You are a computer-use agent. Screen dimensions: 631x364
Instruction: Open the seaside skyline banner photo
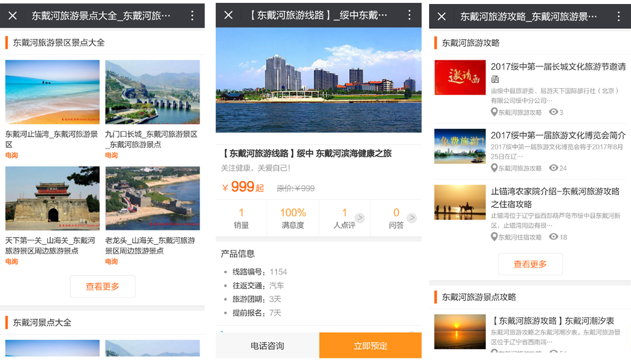(319, 80)
